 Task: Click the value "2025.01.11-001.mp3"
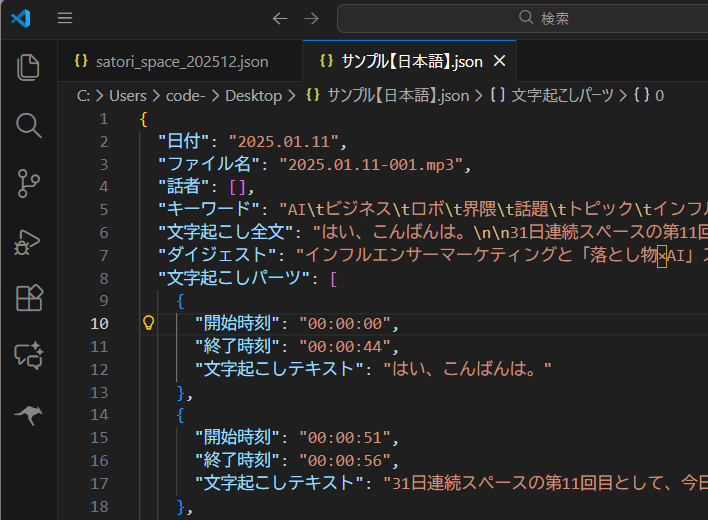pyautogui.click(x=371, y=165)
